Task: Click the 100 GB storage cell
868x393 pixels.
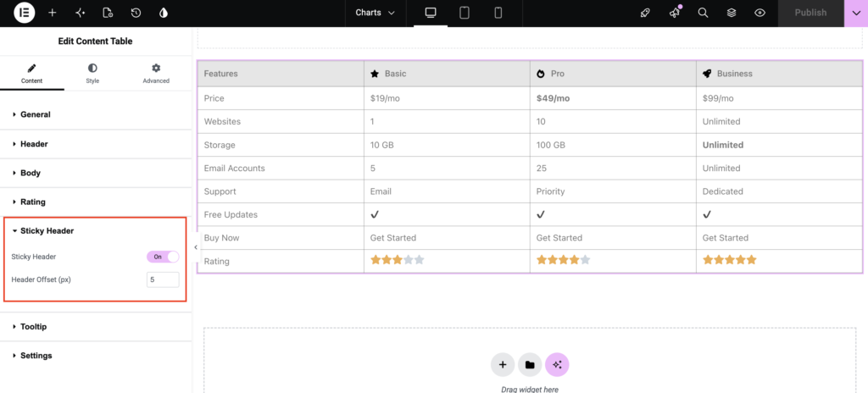Action: tap(613, 145)
